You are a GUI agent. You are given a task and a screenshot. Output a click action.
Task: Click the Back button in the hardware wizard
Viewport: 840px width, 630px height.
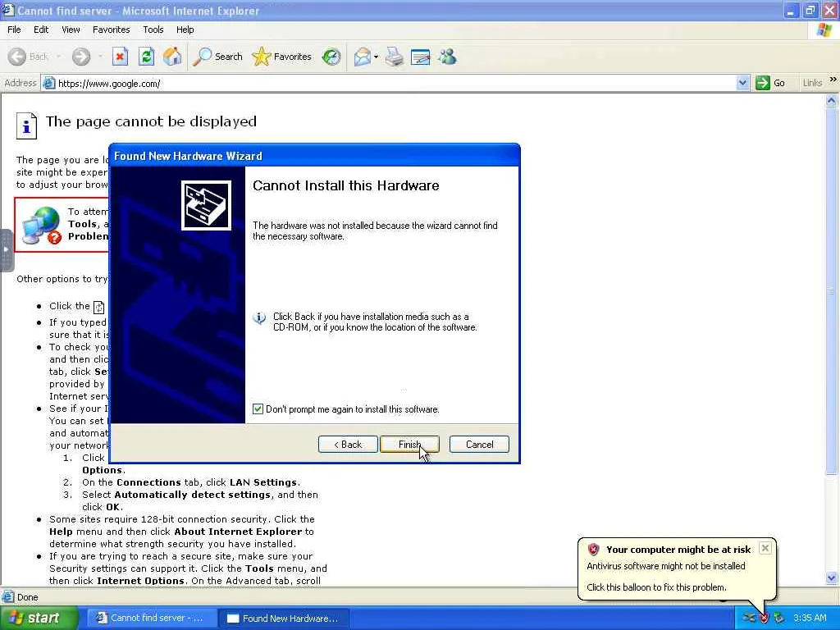click(x=348, y=444)
